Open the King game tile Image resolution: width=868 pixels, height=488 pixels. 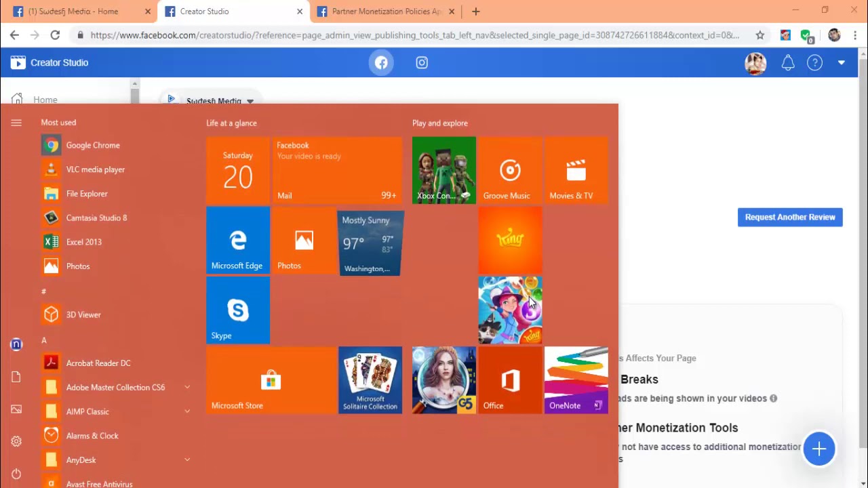coord(510,241)
